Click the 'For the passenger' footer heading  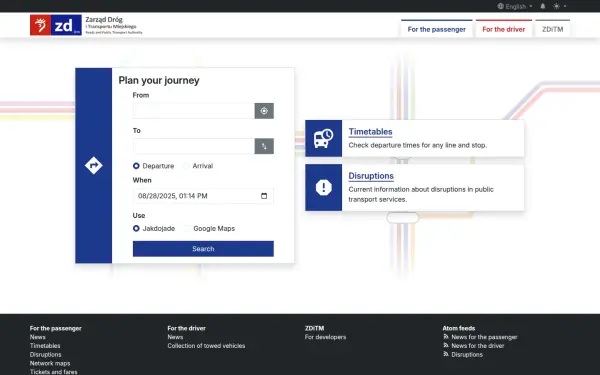click(x=55, y=328)
